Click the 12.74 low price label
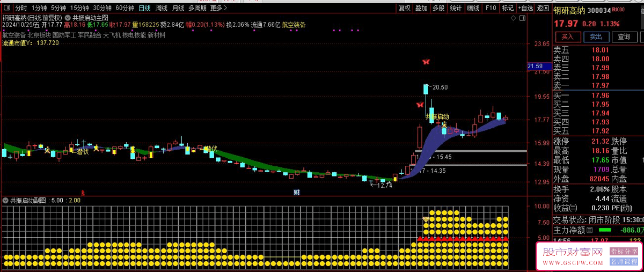The height and width of the screenshot is (272, 644). tap(385, 186)
